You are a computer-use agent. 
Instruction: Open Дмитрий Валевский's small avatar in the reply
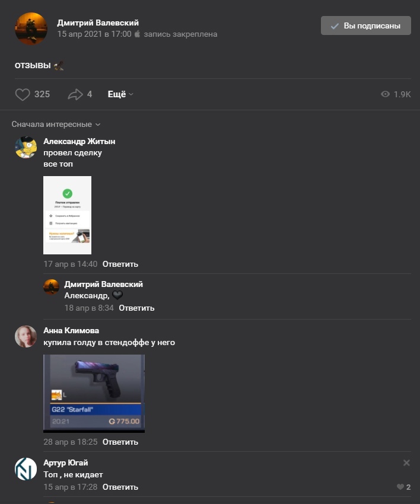pos(52,287)
